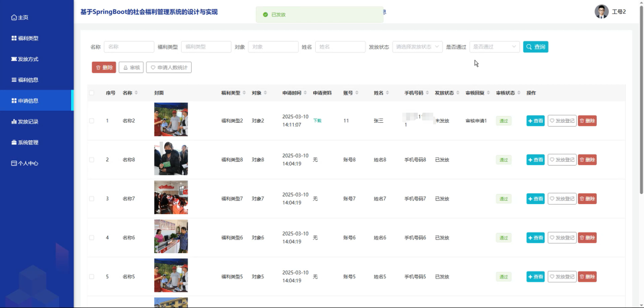Sort by 对象 column arrows
Screen dimensions: 644x308
point(265,93)
